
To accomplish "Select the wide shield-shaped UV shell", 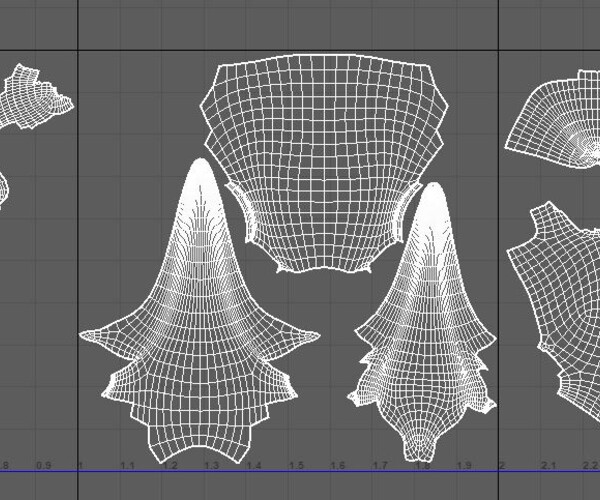I will [324, 163].
